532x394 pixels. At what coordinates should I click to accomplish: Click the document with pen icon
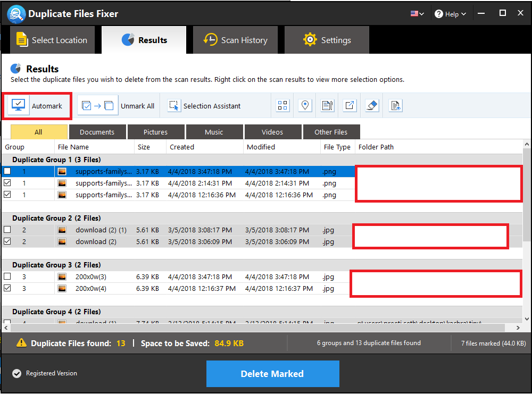[x=327, y=105]
